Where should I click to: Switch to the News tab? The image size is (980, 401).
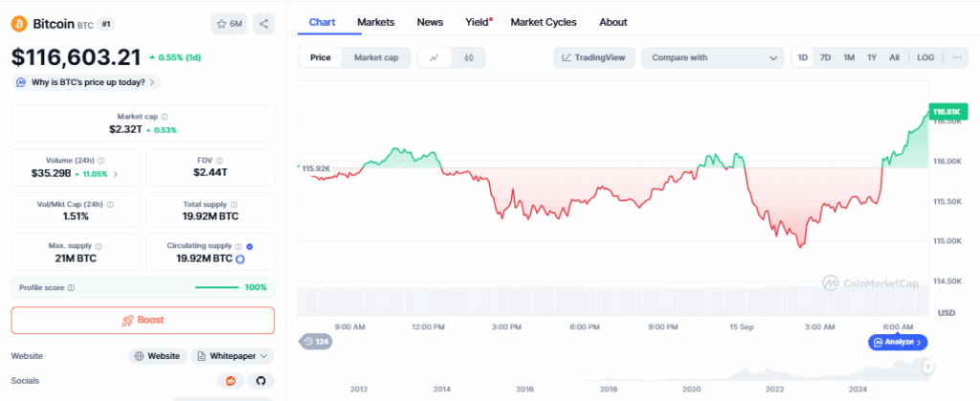(x=430, y=22)
